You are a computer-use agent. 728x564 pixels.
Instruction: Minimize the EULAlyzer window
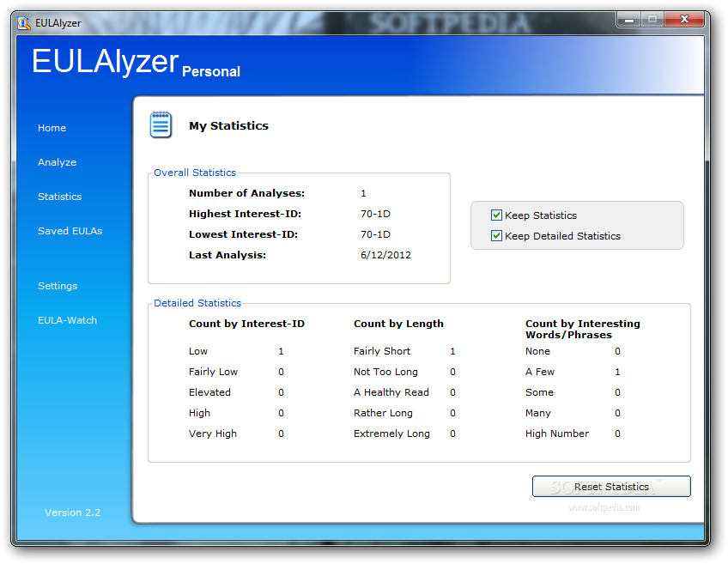pyautogui.click(x=629, y=20)
